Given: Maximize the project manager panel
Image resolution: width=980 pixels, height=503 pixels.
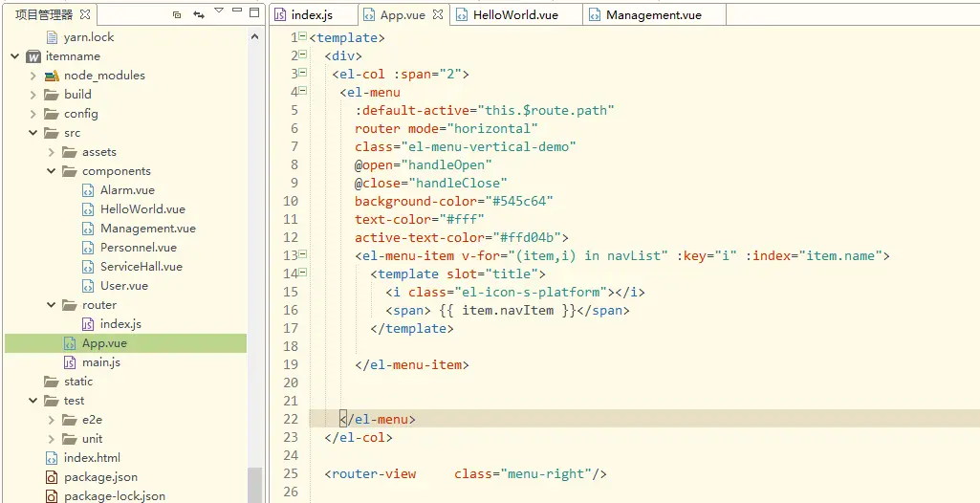Looking at the screenshot, I should [254, 11].
